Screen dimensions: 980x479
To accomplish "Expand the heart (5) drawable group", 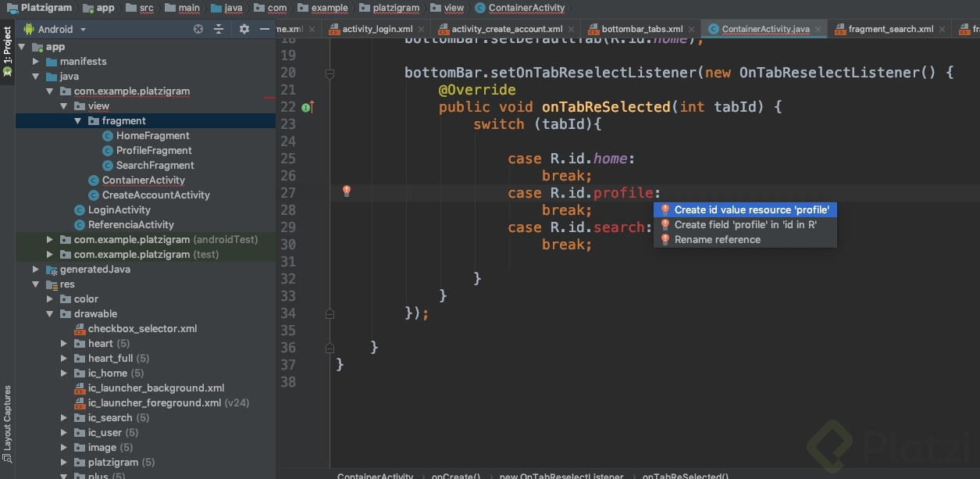I will click(64, 344).
